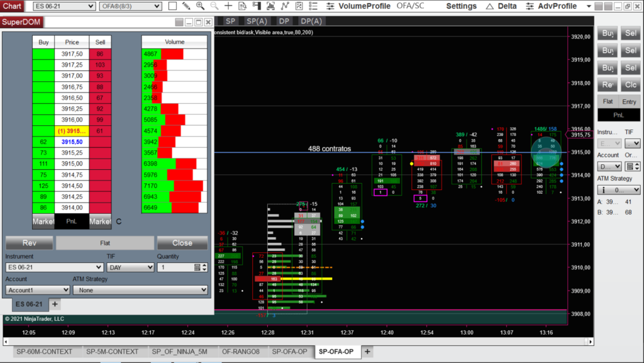The height and width of the screenshot is (363, 644).
Task: Click the Market sell button in SuperDOM
Action: pyautogui.click(x=100, y=221)
